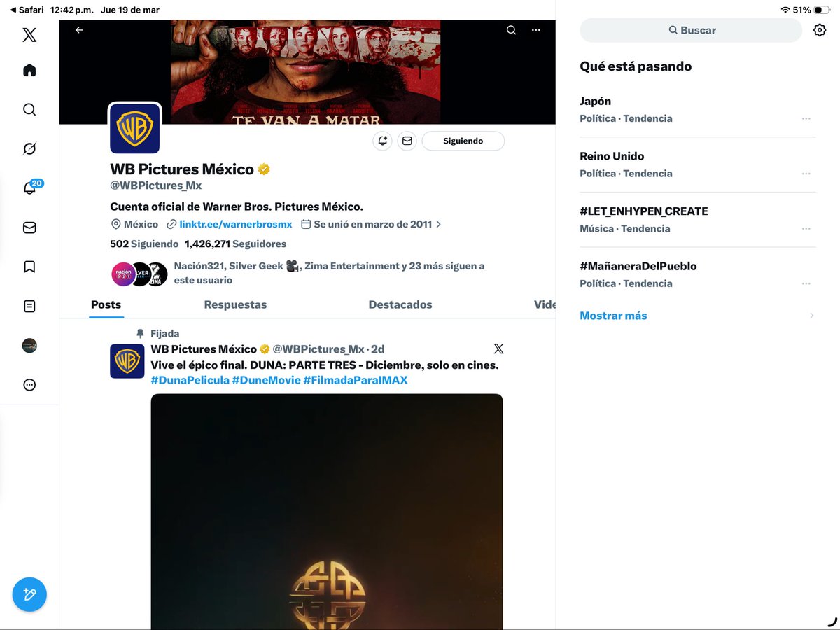Expand the joined date details chevron
This screenshot has width=840, height=630.
point(439,225)
